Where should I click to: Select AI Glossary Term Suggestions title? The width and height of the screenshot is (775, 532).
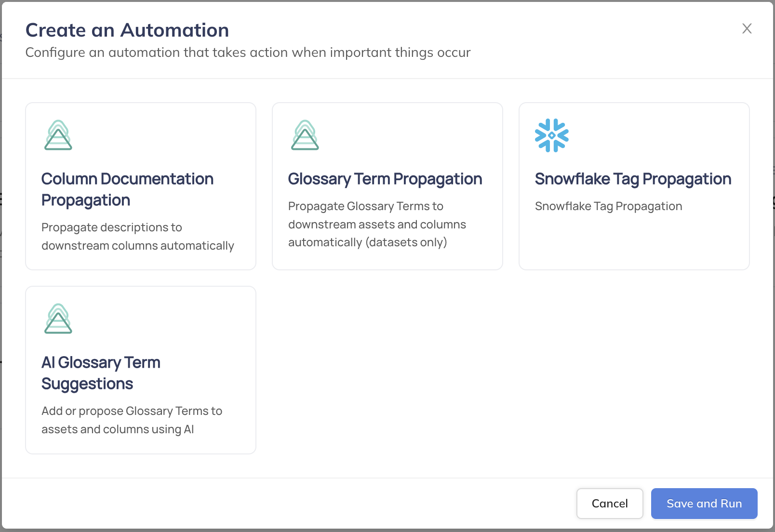coord(101,373)
